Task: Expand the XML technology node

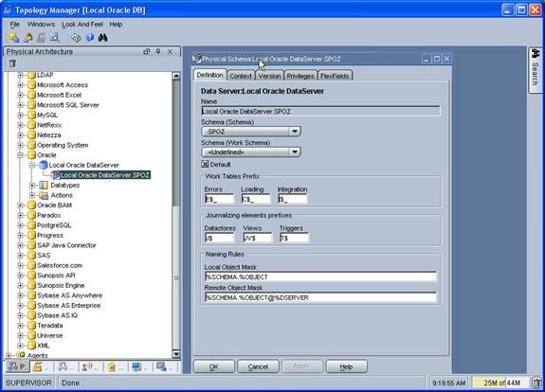Action: point(21,346)
